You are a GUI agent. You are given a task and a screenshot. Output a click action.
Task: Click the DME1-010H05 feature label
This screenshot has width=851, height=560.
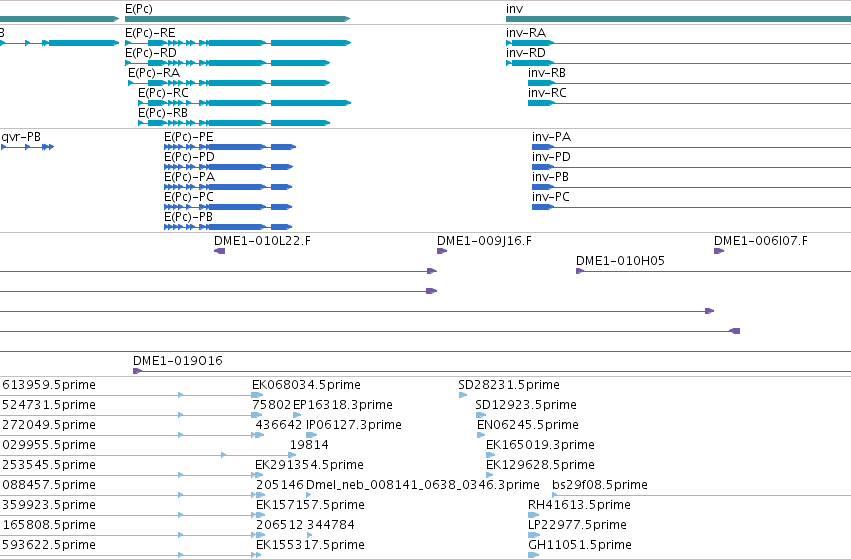pyautogui.click(x=620, y=261)
